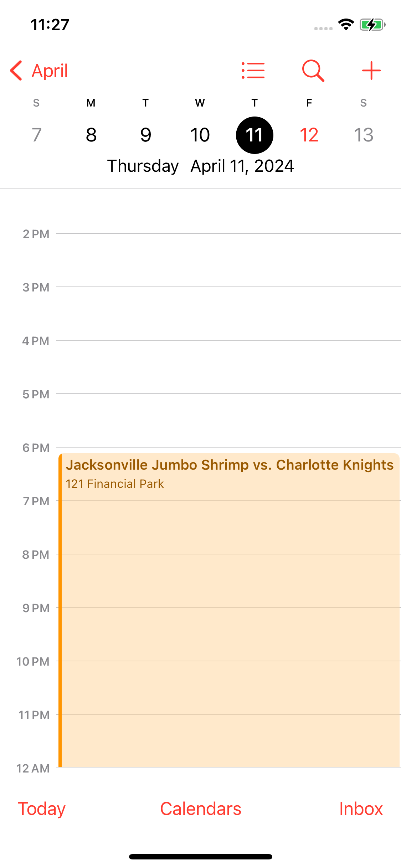This screenshot has height=868, width=401.
Task: Tap the empty 3 PM time slot
Action: (x=228, y=314)
